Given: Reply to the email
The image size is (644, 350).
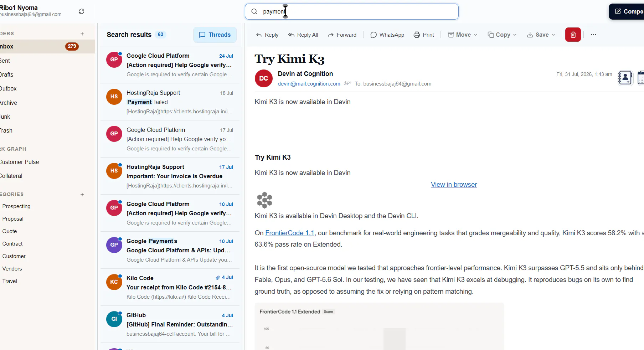Looking at the screenshot, I should (267, 35).
